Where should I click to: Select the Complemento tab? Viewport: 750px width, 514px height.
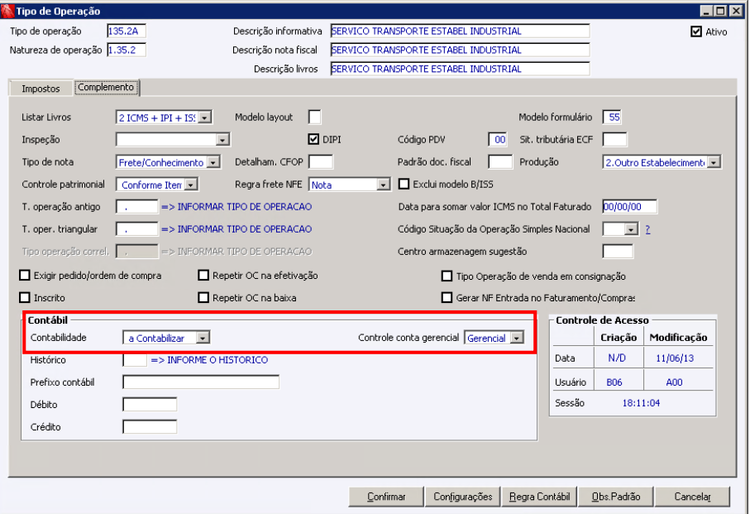[x=106, y=87]
